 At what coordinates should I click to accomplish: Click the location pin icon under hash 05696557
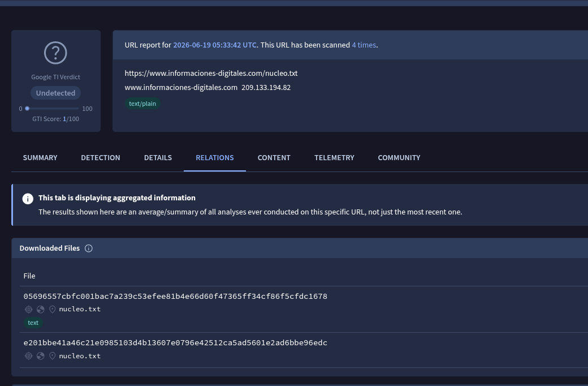[x=53, y=310]
